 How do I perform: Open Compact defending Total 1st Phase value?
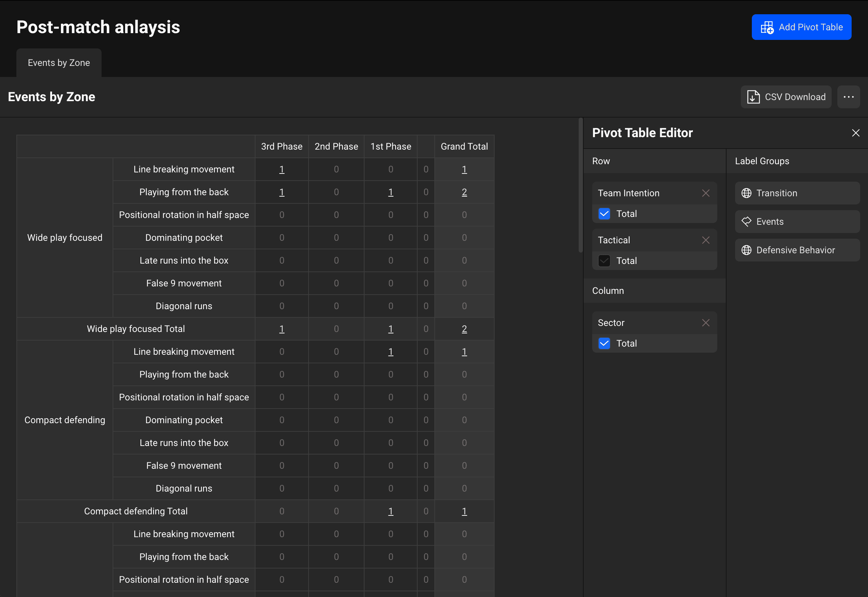390,512
